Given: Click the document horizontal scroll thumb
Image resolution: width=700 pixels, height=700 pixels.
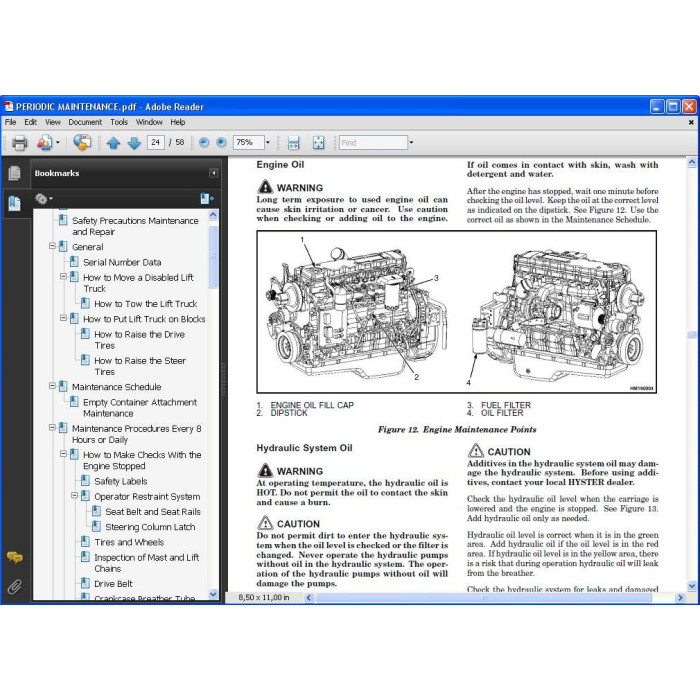Looking at the screenshot, I should pyautogui.click(x=485, y=598).
